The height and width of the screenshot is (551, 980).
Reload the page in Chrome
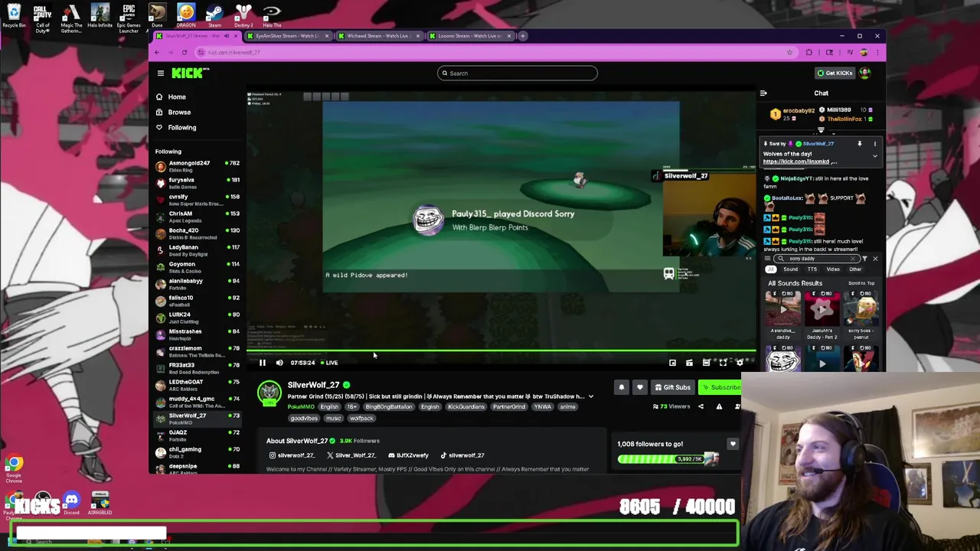(185, 52)
